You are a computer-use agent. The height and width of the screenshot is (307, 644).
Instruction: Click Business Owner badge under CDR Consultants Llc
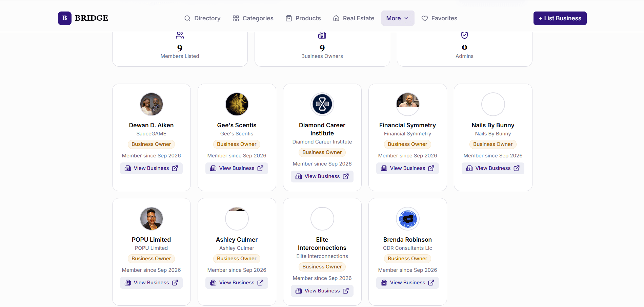(407, 259)
